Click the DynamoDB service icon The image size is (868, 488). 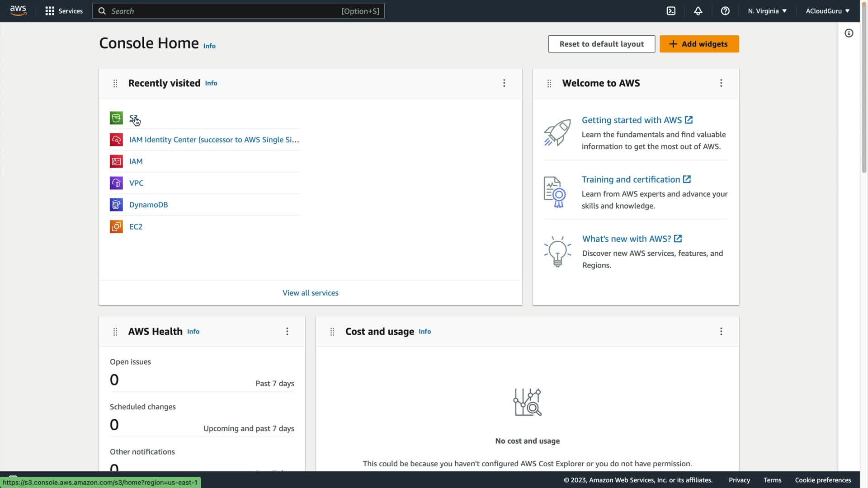pos(116,205)
